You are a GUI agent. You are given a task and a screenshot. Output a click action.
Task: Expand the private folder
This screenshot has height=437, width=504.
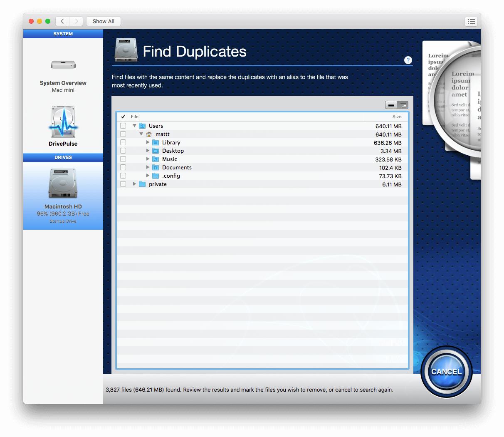pos(134,184)
